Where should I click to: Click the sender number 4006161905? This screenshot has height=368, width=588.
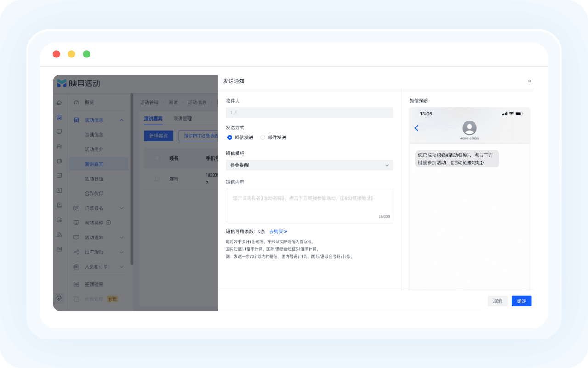point(469,138)
